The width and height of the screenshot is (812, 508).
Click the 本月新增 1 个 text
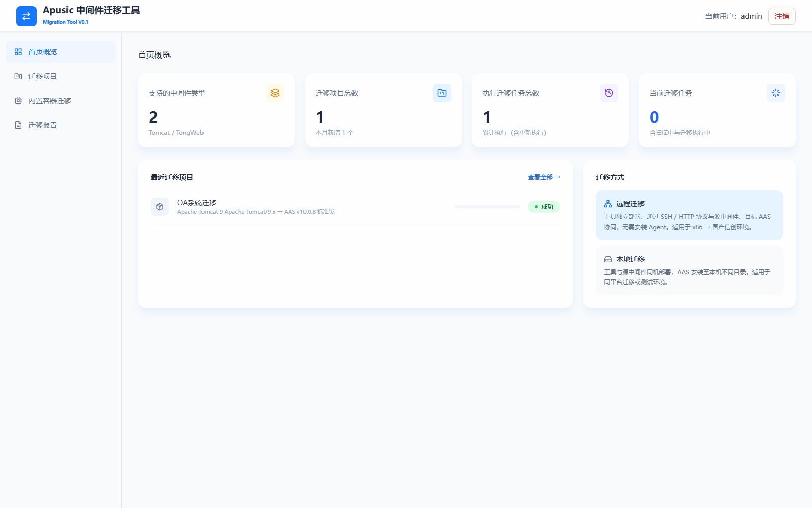[334, 133]
